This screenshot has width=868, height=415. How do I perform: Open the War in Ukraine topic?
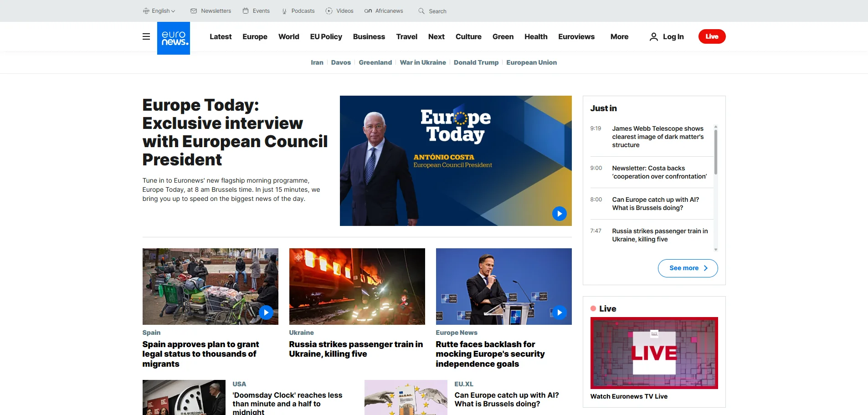coord(423,62)
